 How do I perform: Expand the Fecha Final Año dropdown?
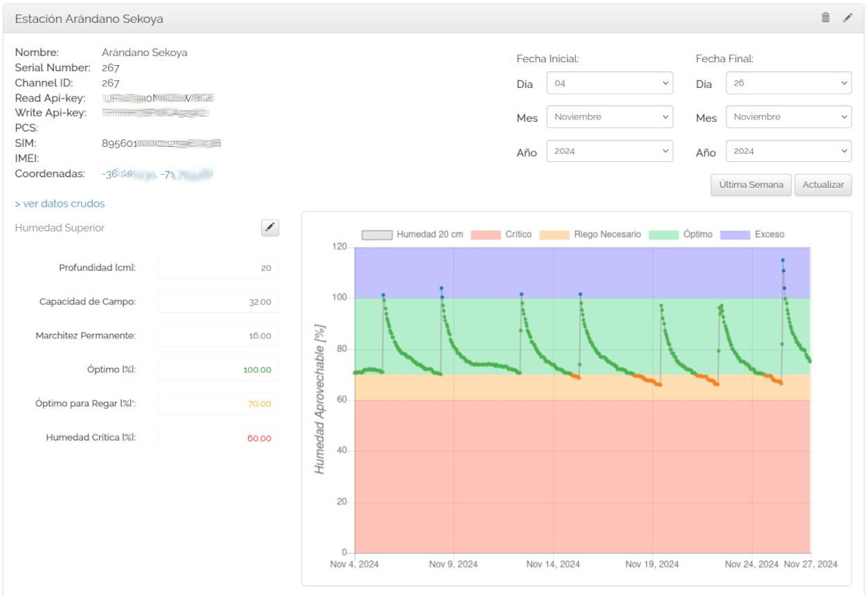[789, 151]
